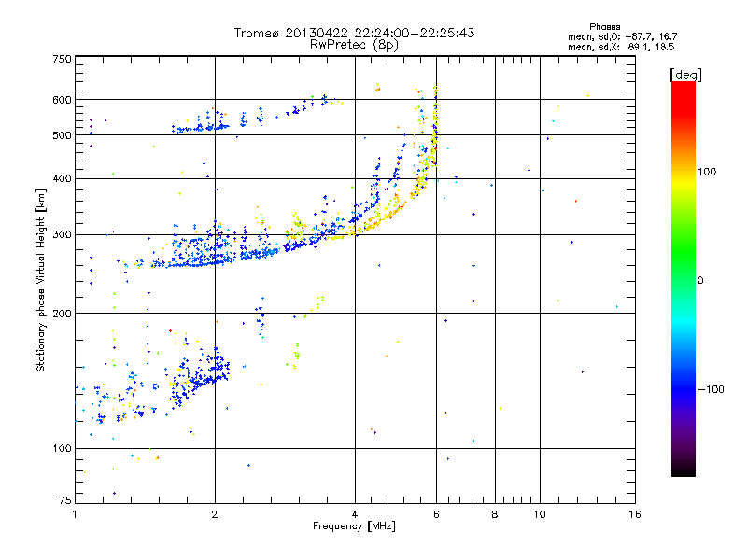Click the 'Phases' header text
Viewport: 747px width, 560px height.
point(604,27)
